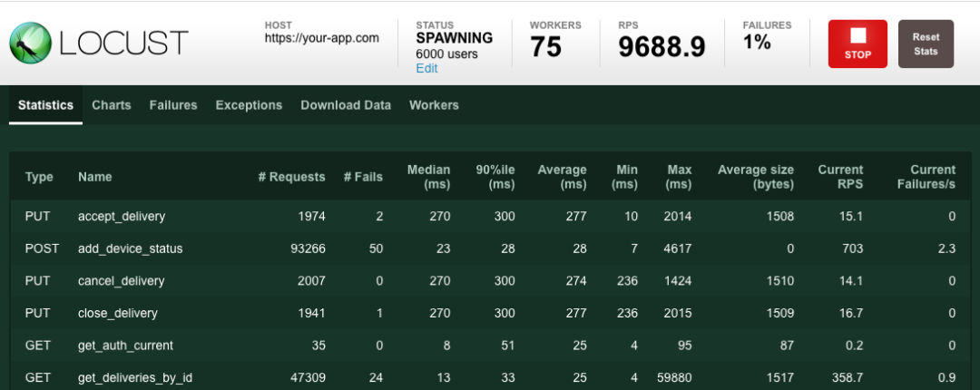Select the Workers tab
The image size is (980, 390).
[x=434, y=105]
